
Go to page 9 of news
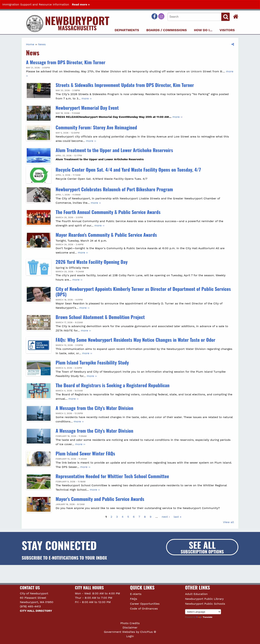click(x=150, y=517)
